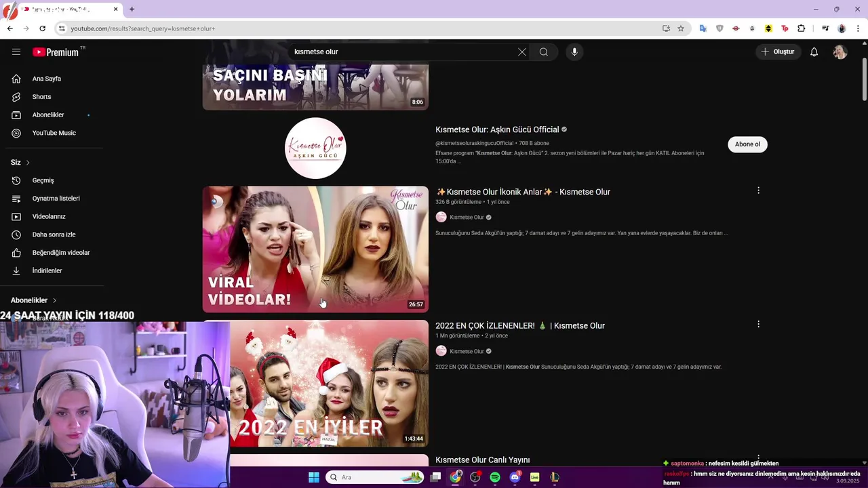This screenshot has width=868, height=488.
Task: Open media controls in Chrome toolbar
Action: click(x=825, y=28)
